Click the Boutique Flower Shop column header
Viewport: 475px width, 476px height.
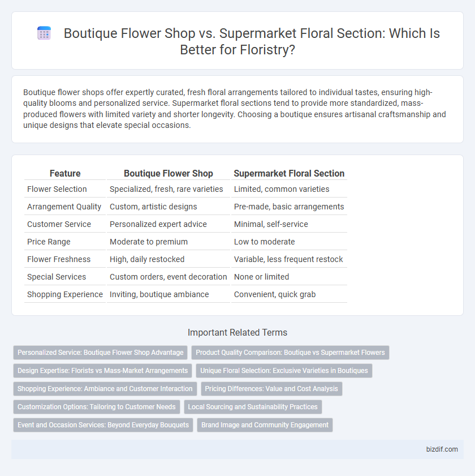point(169,173)
